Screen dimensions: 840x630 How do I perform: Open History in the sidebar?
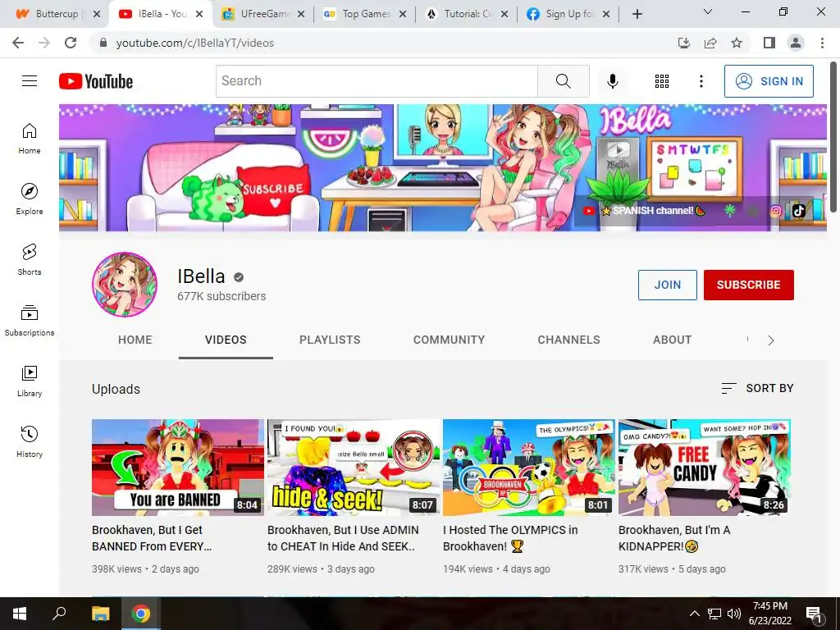pos(30,441)
